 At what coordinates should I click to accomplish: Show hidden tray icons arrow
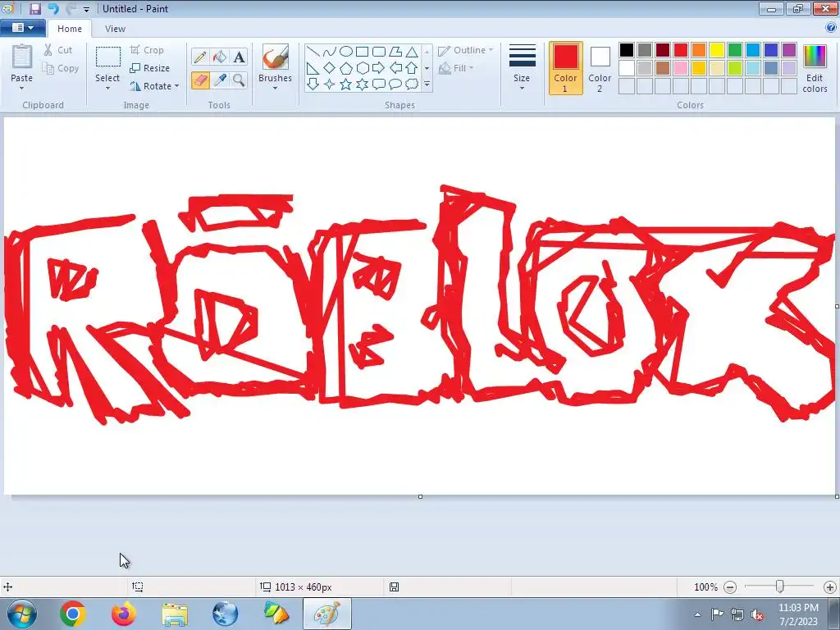697,614
